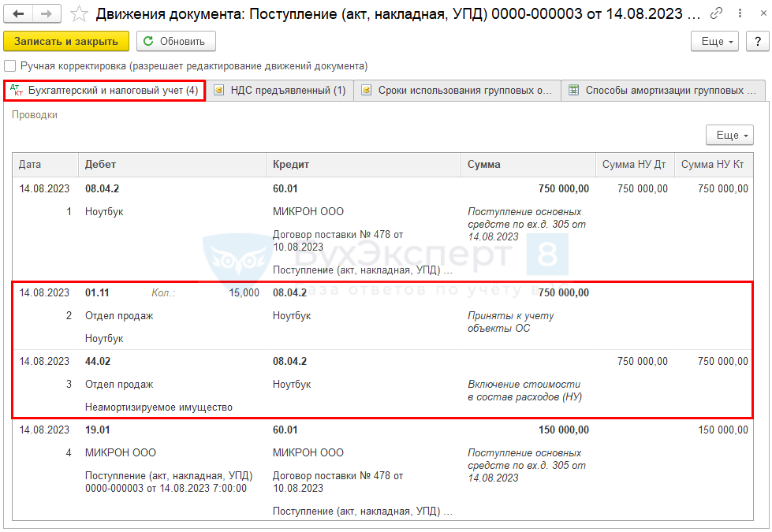Click Неамортизируемое имущество in row 3
This screenshot has height=532, width=772.
pos(159,407)
